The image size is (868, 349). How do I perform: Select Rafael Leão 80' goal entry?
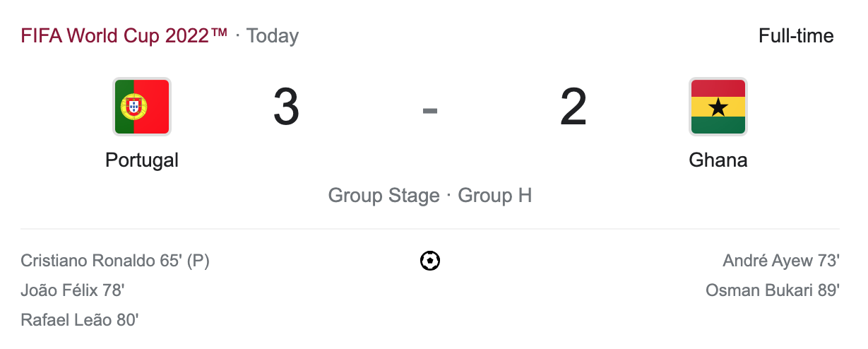(79, 320)
